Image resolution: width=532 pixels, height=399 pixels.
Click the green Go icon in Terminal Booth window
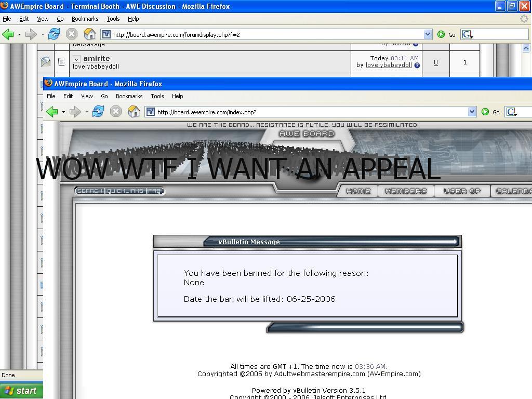(x=441, y=34)
